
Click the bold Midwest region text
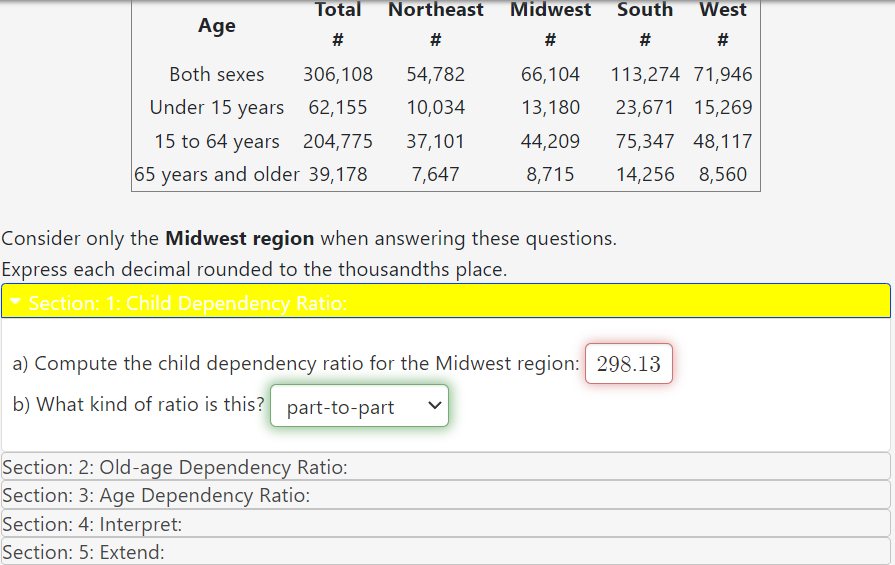[x=240, y=239]
